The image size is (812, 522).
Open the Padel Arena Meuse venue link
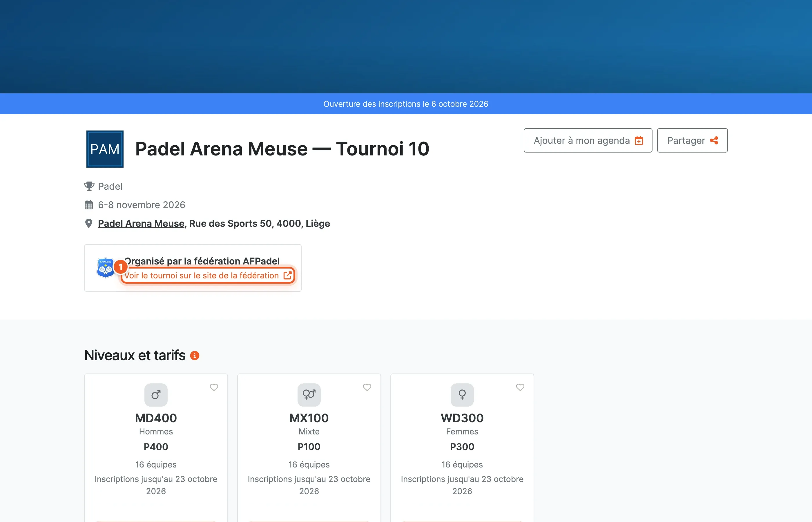click(141, 223)
